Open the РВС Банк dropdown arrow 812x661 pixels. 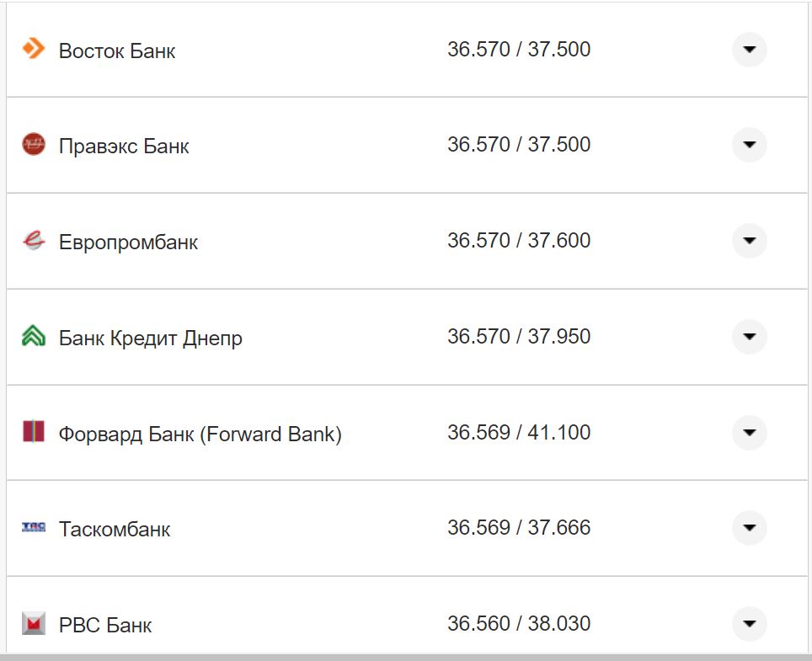749,624
